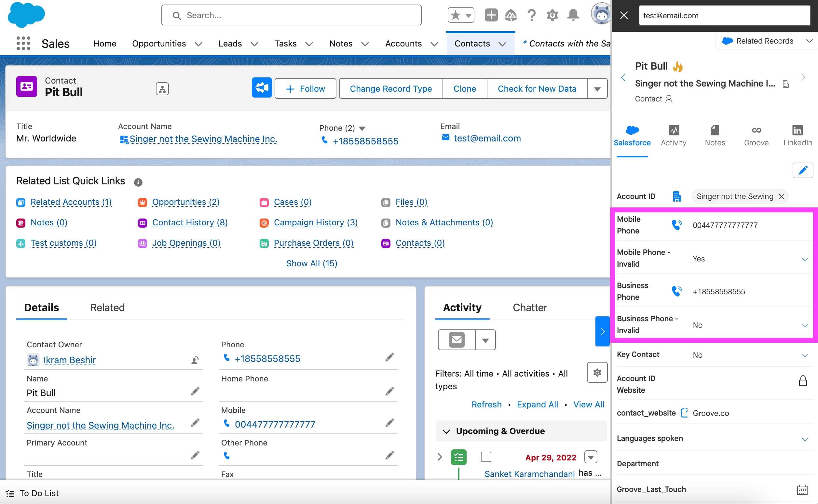Click the activity timeline settings gear
Viewport: 818px width, 504px height.
(x=597, y=372)
